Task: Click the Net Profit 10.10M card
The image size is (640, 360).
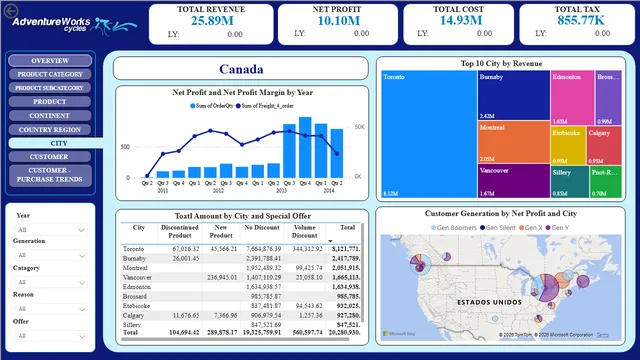Action: 338,24
